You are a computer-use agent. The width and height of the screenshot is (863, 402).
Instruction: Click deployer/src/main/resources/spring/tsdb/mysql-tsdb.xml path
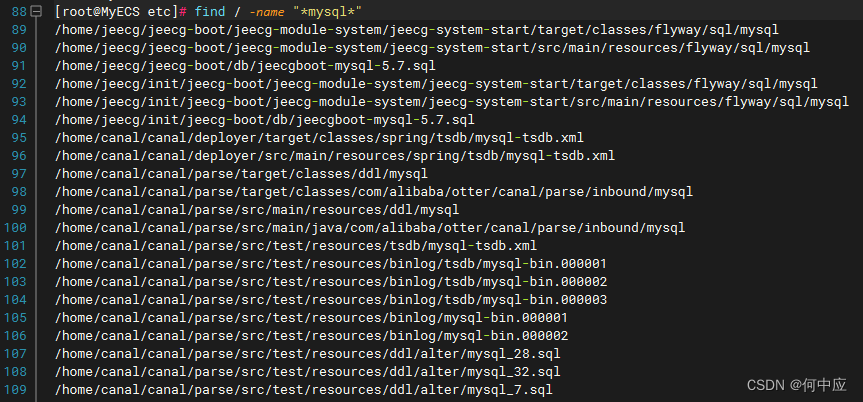[335, 156]
